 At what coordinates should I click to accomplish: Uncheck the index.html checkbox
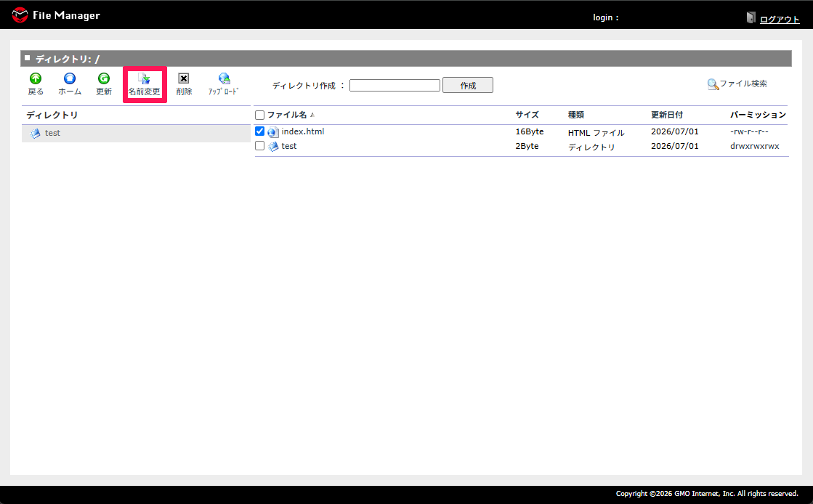point(260,131)
